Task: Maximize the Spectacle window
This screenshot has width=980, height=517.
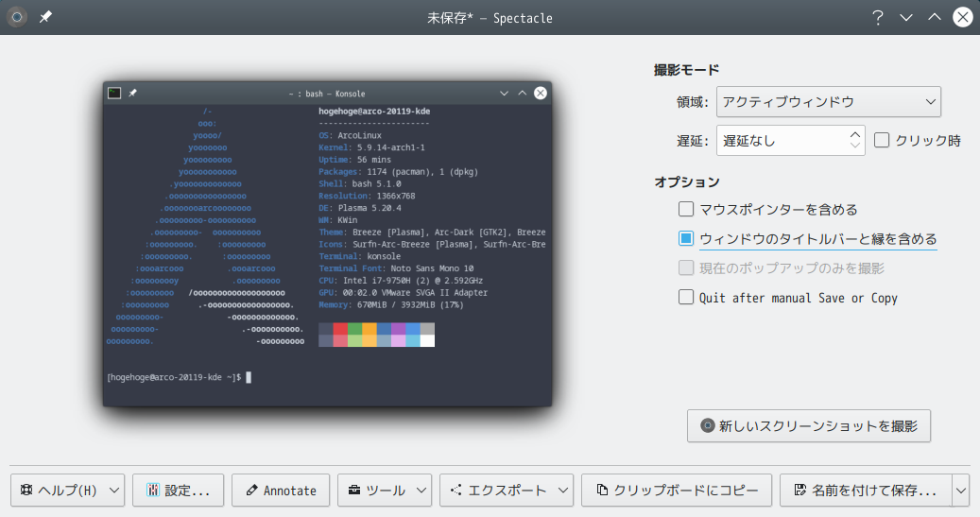Action: (935, 17)
